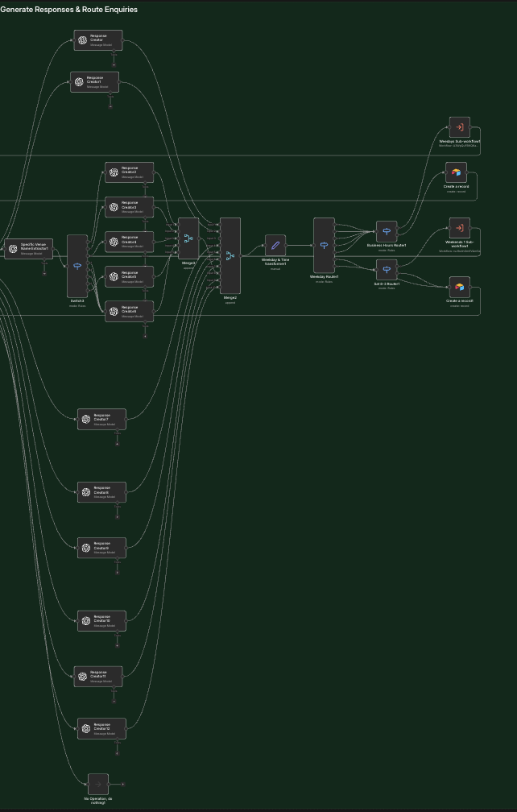Screen dimensions: 517x812
Task: Click the Business Hours Router1 node
Action: (387, 232)
